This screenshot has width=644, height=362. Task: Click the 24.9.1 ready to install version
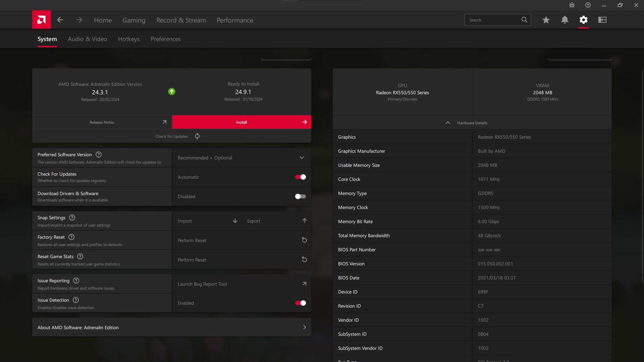pyautogui.click(x=243, y=92)
